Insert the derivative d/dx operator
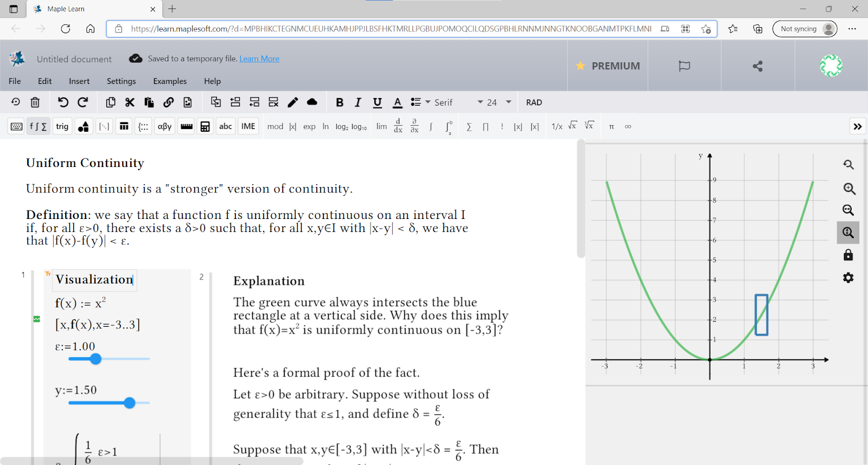Image resolution: width=868 pixels, height=465 pixels. pyautogui.click(x=398, y=126)
